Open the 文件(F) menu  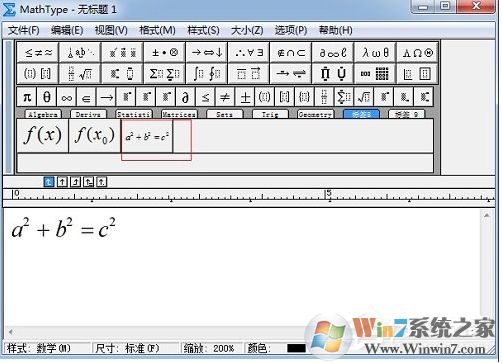click(24, 31)
